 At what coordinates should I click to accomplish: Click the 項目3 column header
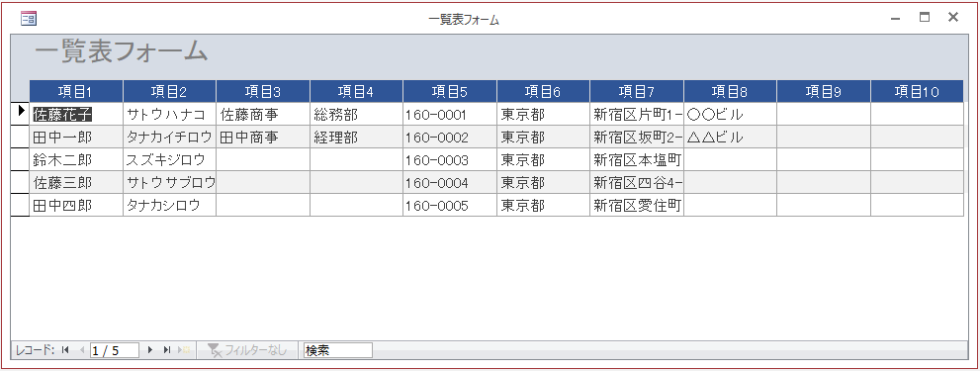click(x=262, y=91)
